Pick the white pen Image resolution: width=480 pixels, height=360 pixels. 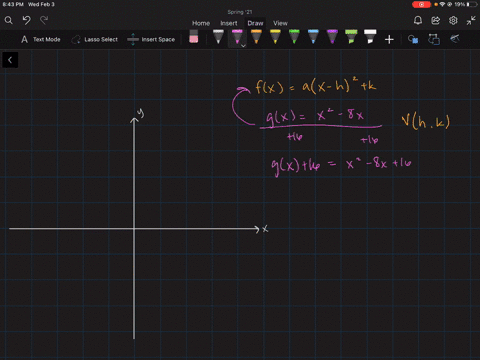(x=218, y=37)
